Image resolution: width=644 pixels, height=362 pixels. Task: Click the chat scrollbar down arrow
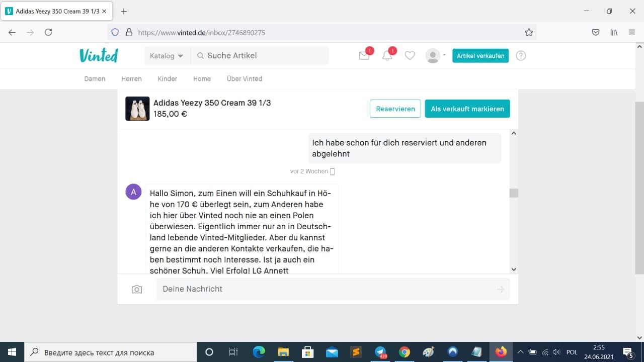(x=514, y=269)
